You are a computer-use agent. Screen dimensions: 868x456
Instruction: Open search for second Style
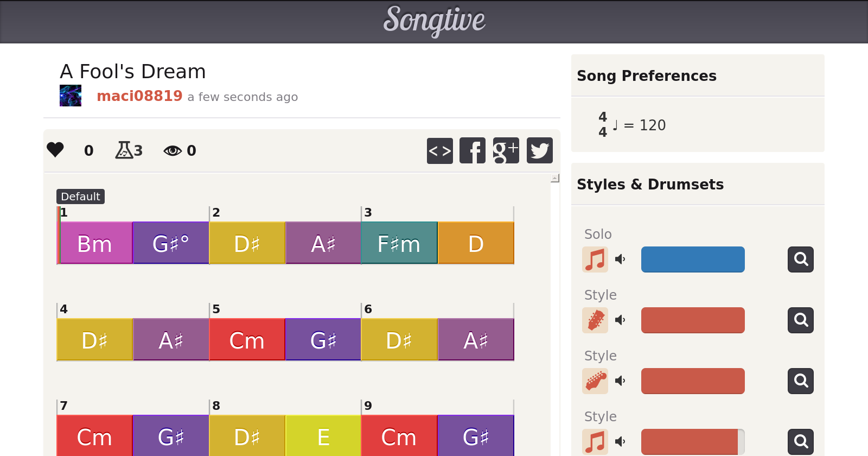click(x=800, y=381)
